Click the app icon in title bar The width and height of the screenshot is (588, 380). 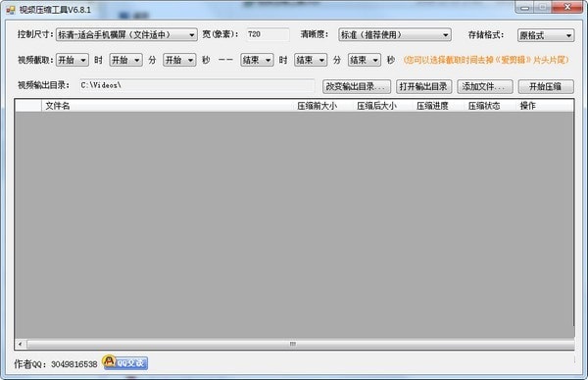(x=11, y=10)
